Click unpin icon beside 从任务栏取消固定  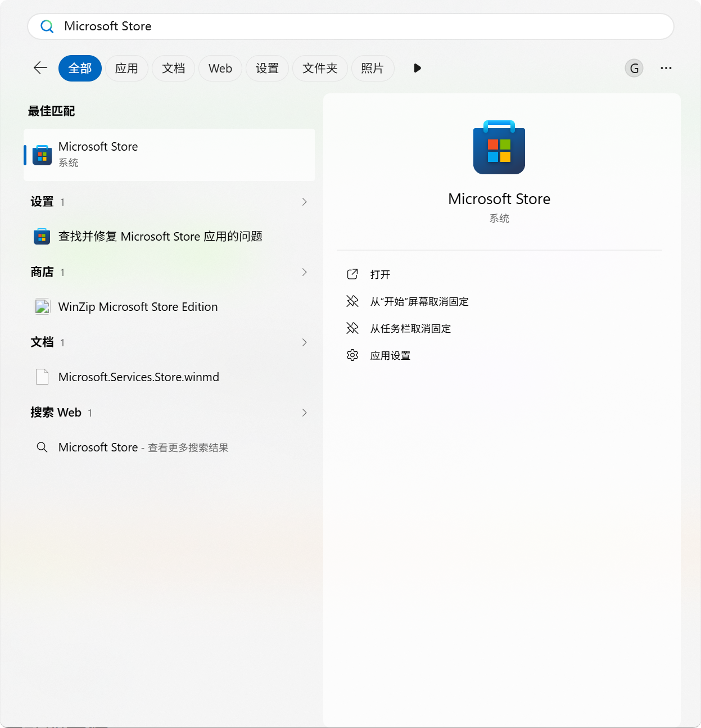352,328
